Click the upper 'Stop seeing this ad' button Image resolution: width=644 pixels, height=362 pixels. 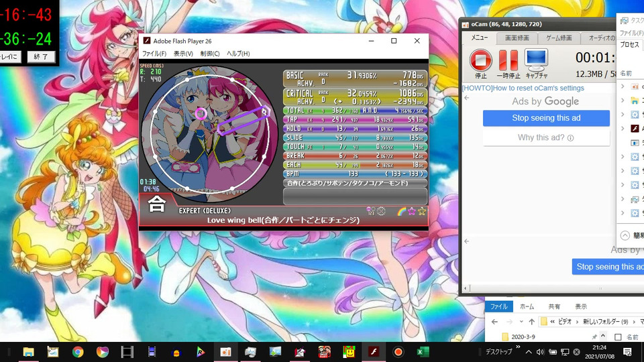click(x=546, y=118)
